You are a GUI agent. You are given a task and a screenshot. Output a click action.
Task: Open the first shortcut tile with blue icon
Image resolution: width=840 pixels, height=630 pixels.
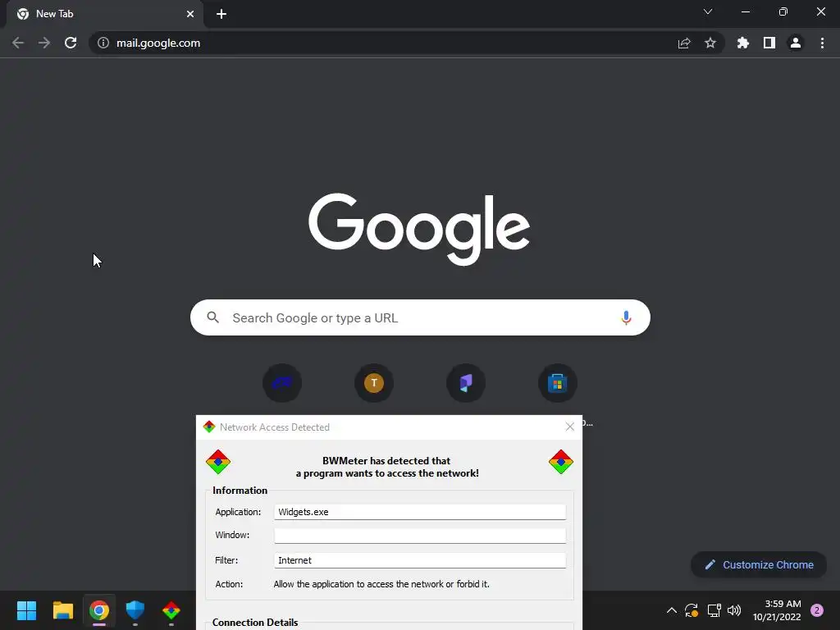click(282, 383)
